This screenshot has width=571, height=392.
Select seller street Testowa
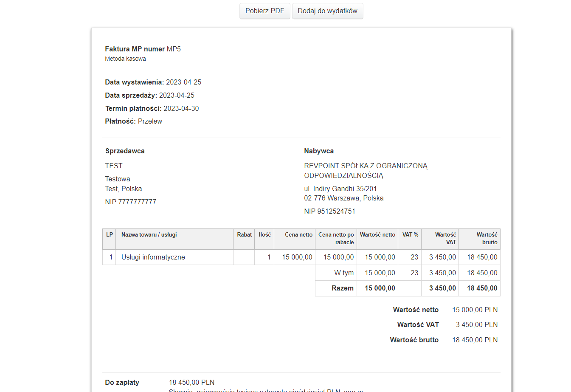[x=118, y=179]
